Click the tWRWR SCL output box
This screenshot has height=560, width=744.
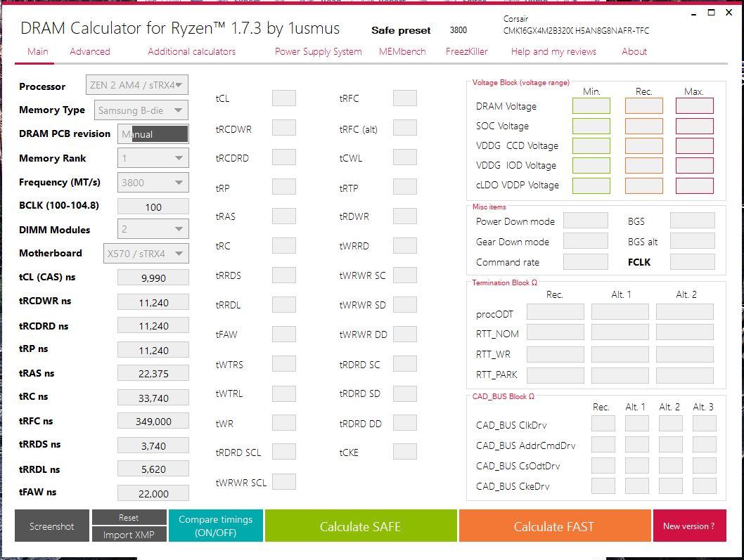point(283,482)
